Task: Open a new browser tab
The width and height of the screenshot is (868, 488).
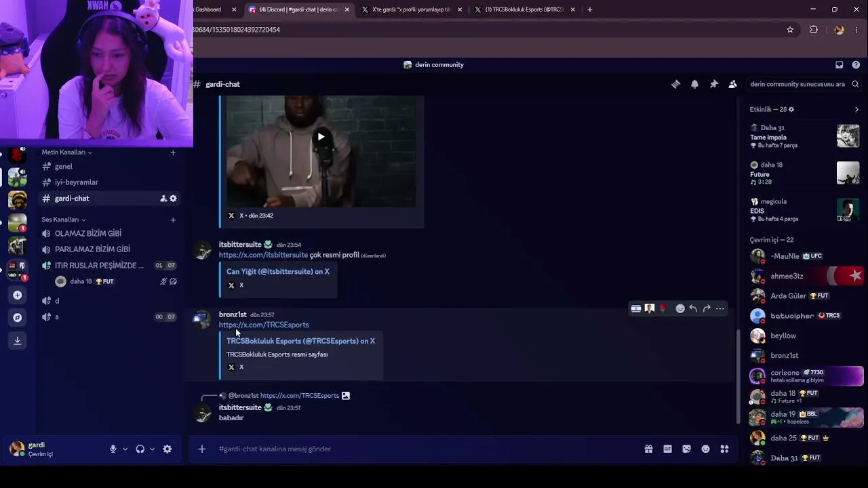Action: pos(590,9)
